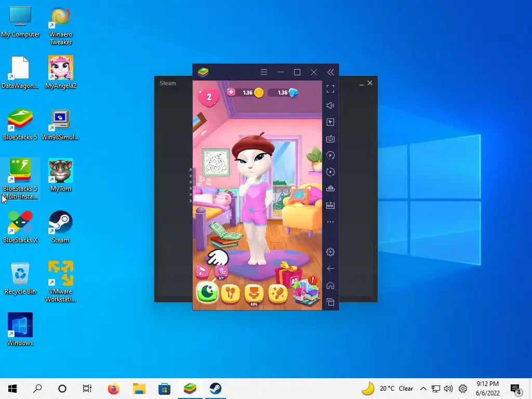This screenshot has height=399, width=532.
Task: Go to Android home screen
Action: tap(330, 285)
